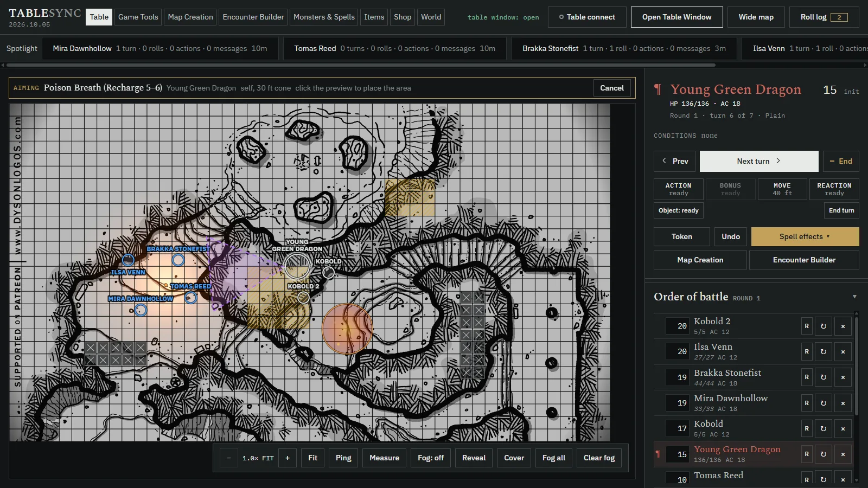Go back with the Prev button

pyautogui.click(x=674, y=161)
